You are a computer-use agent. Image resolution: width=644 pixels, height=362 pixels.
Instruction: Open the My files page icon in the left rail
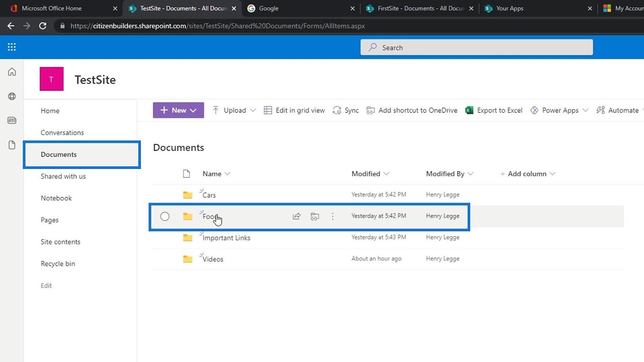pos(12,145)
